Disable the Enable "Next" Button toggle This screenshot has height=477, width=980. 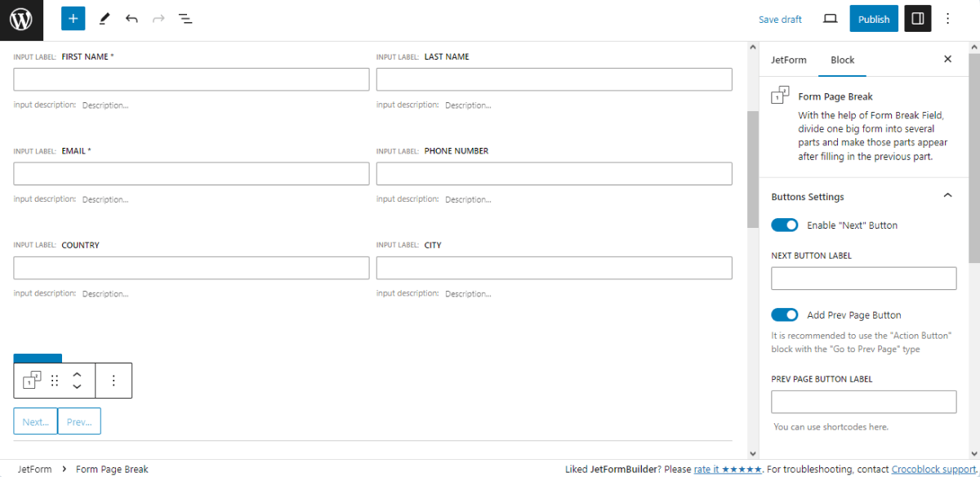click(784, 225)
